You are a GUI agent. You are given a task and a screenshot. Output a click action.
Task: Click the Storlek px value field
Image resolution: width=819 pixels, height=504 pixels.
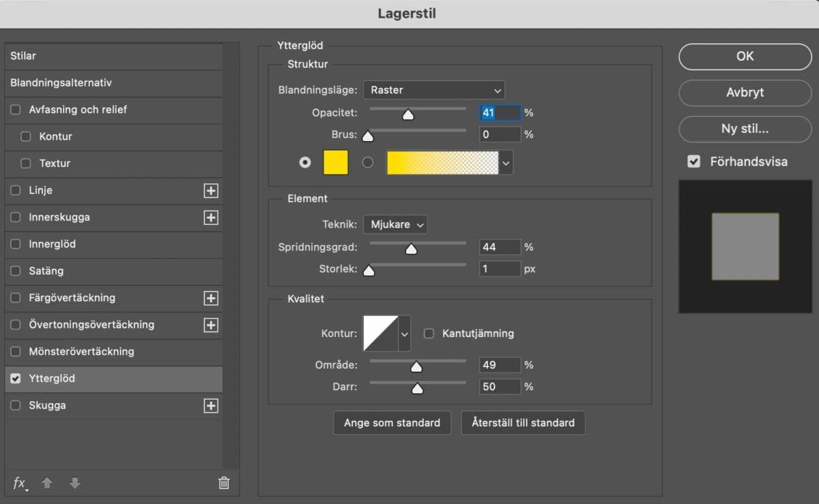coord(500,269)
